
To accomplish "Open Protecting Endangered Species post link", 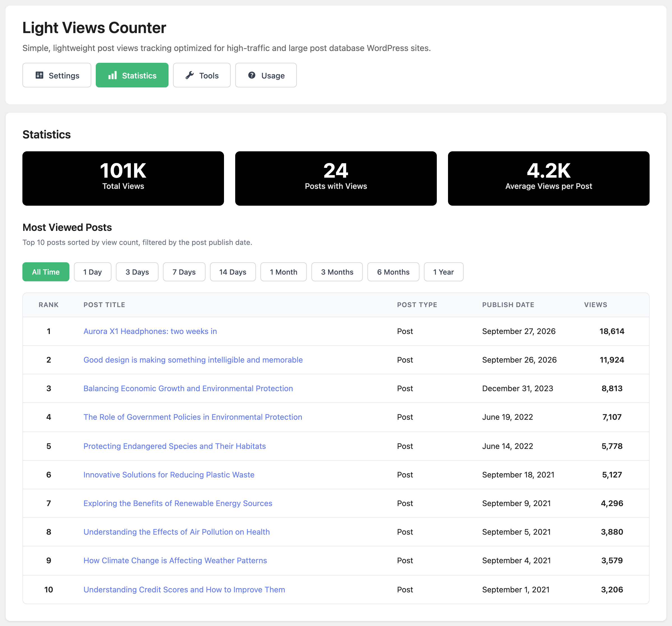I will pyautogui.click(x=175, y=446).
